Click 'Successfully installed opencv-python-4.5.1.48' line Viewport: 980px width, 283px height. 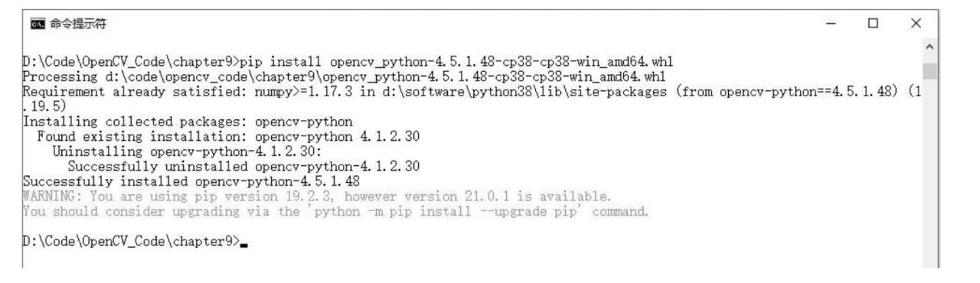pyautogui.click(x=191, y=181)
